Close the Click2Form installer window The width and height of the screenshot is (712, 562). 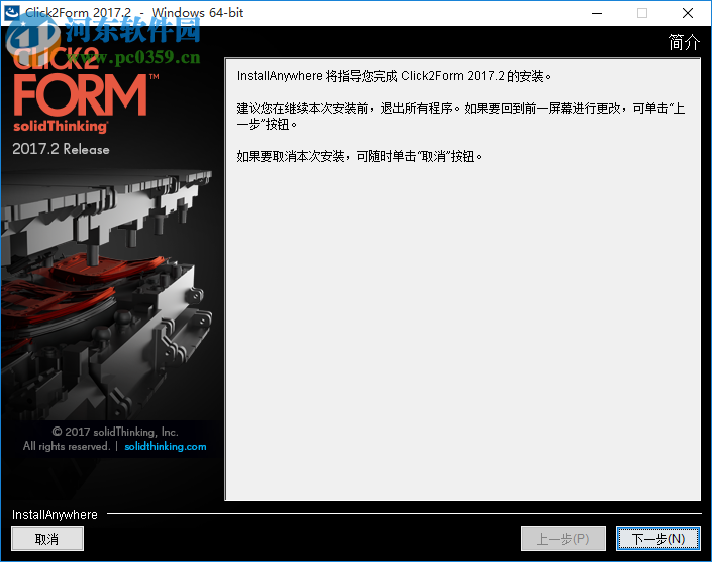pos(687,13)
